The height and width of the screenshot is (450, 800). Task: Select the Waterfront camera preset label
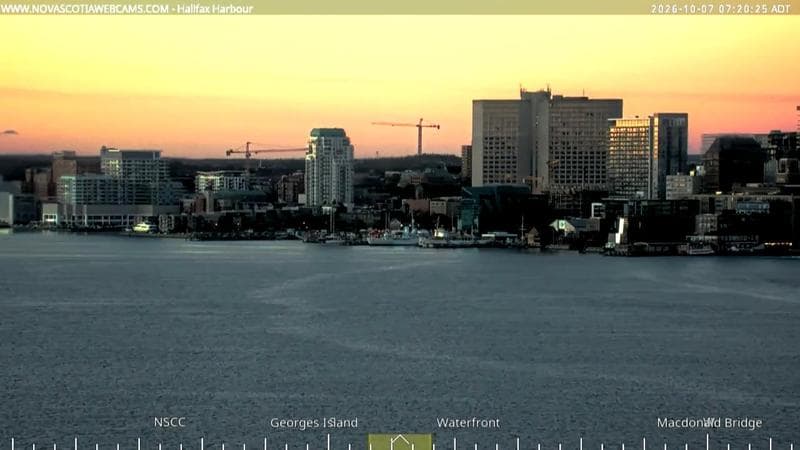468,422
